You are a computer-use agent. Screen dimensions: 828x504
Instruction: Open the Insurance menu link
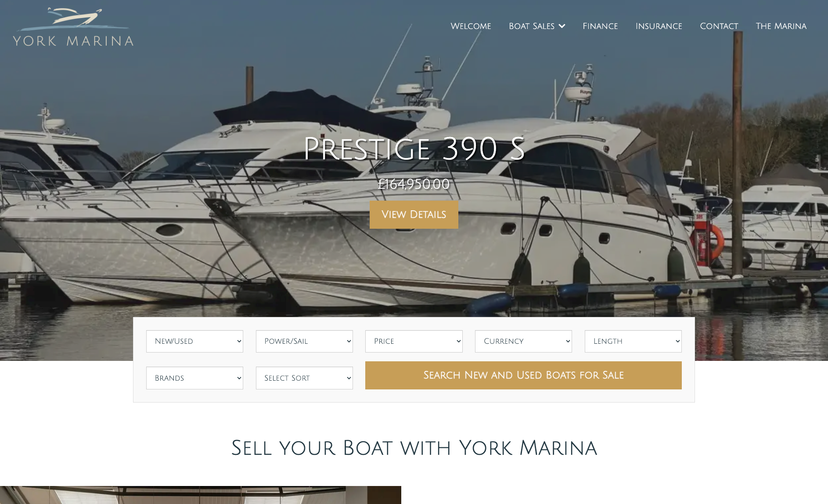pos(659,26)
